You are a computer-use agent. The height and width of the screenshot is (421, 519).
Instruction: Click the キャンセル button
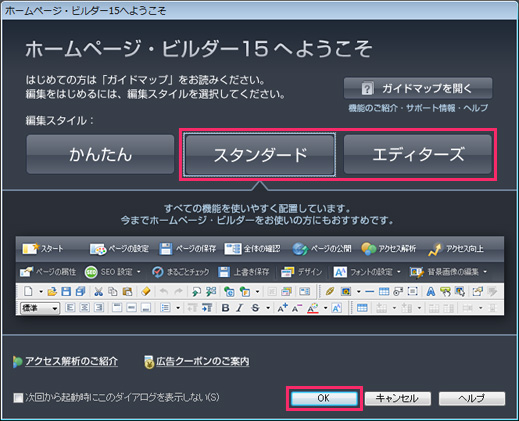click(x=398, y=398)
